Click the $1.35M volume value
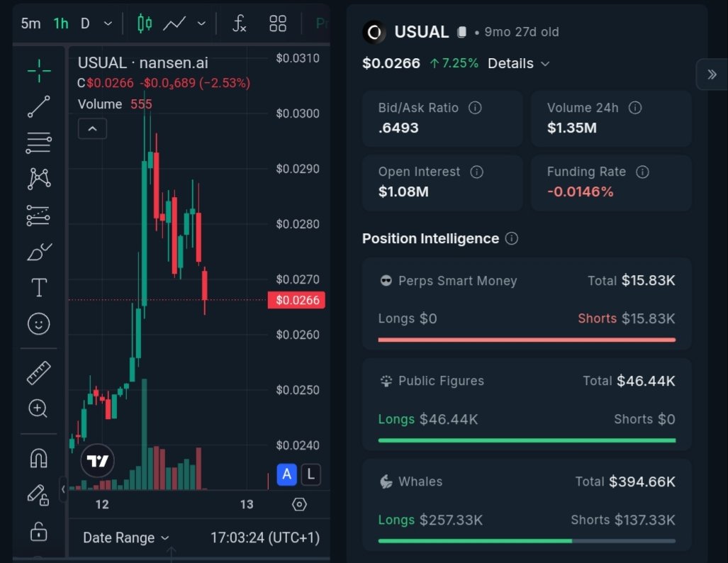Image resolution: width=728 pixels, height=563 pixels. pos(571,128)
